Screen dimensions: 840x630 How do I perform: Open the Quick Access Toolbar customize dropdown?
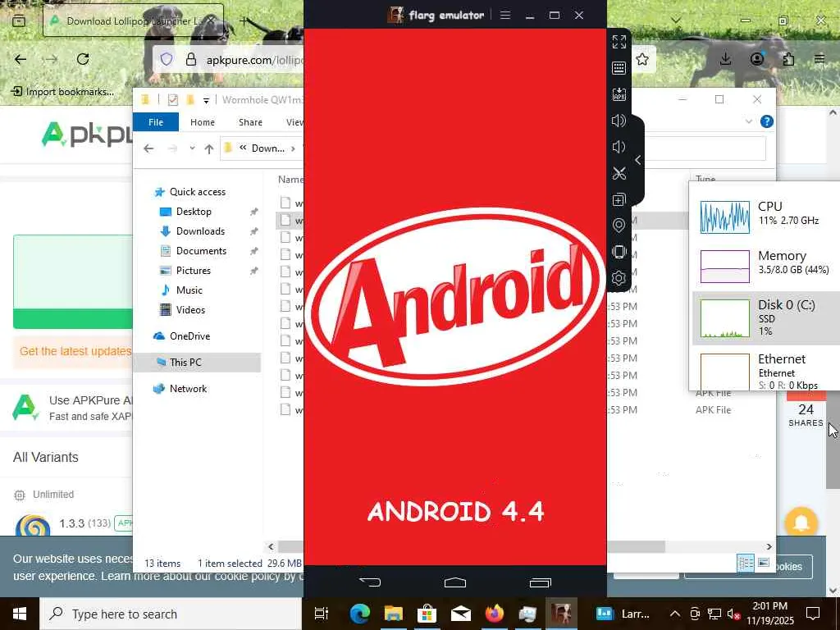pyautogui.click(x=206, y=100)
